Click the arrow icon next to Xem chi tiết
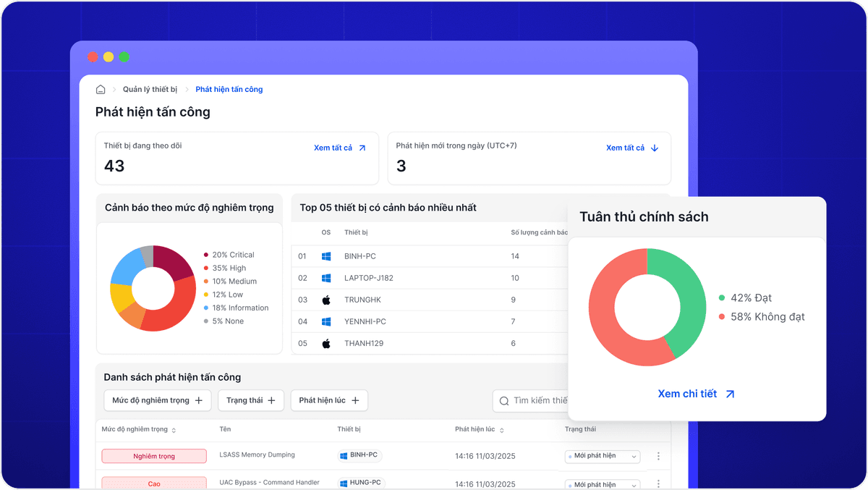Image resolution: width=868 pixels, height=490 pixels. coord(730,394)
